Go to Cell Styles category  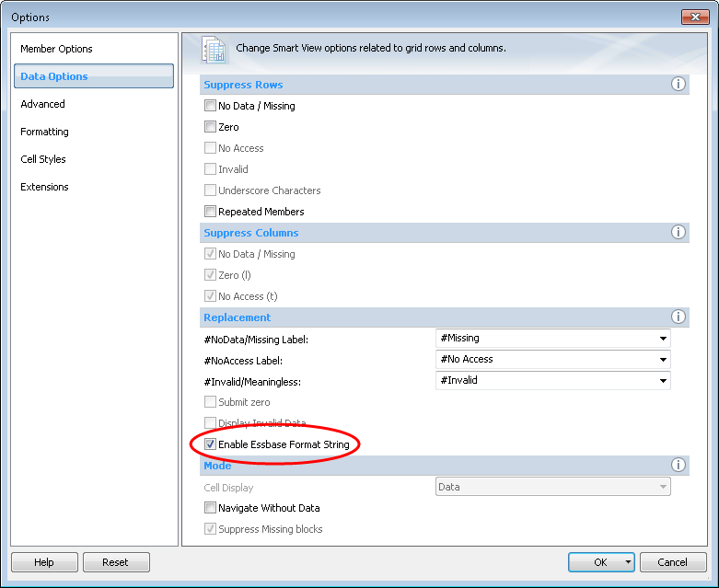tap(43, 159)
